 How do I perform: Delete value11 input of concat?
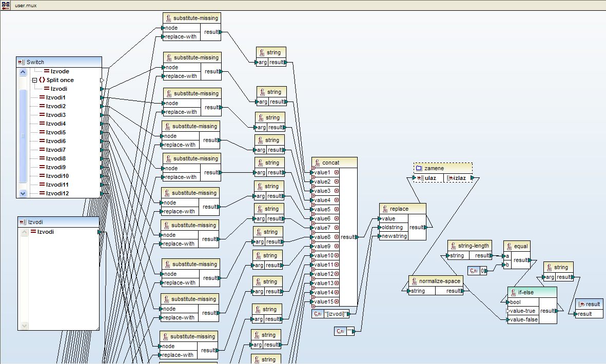pos(337,265)
